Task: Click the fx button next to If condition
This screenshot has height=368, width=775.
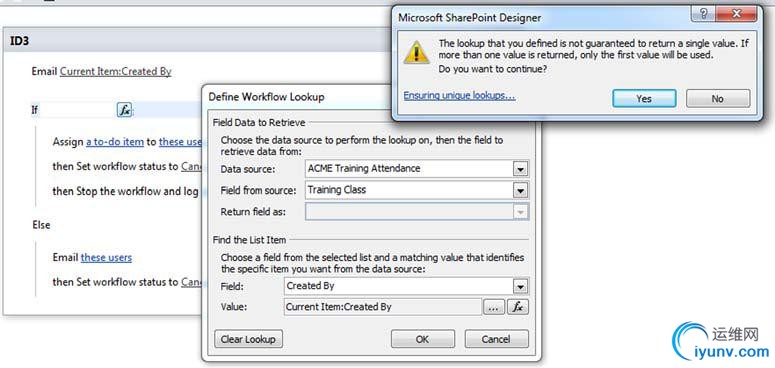Action: (x=124, y=110)
